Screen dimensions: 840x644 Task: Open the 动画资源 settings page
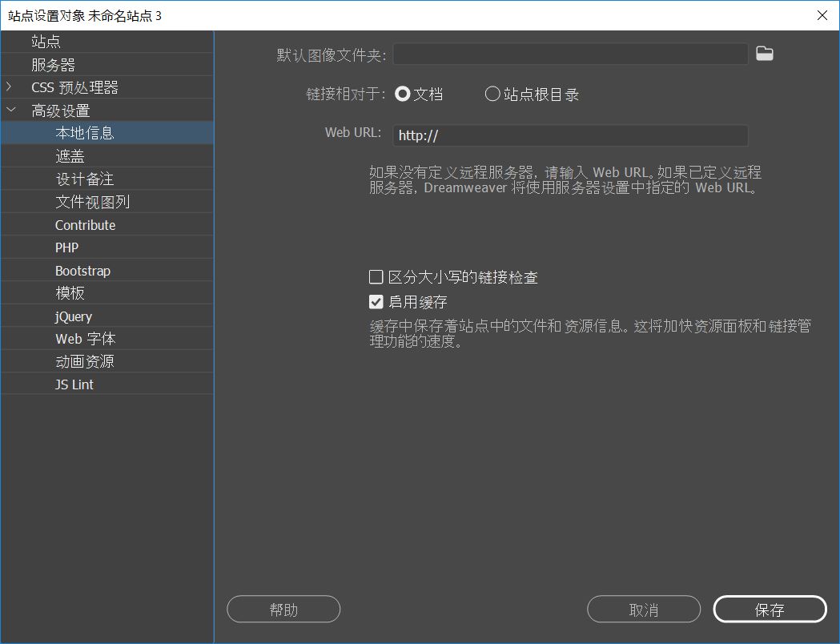tap(107, 361)
